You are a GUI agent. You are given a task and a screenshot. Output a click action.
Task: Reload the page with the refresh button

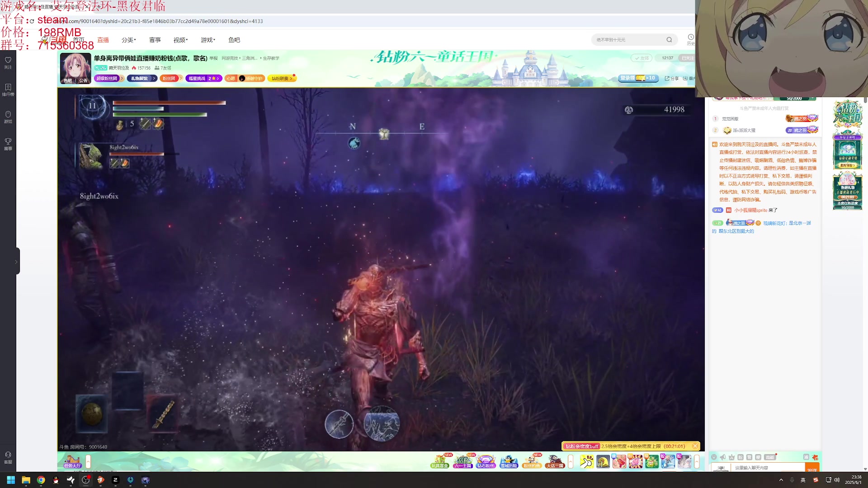click(32, 21)
